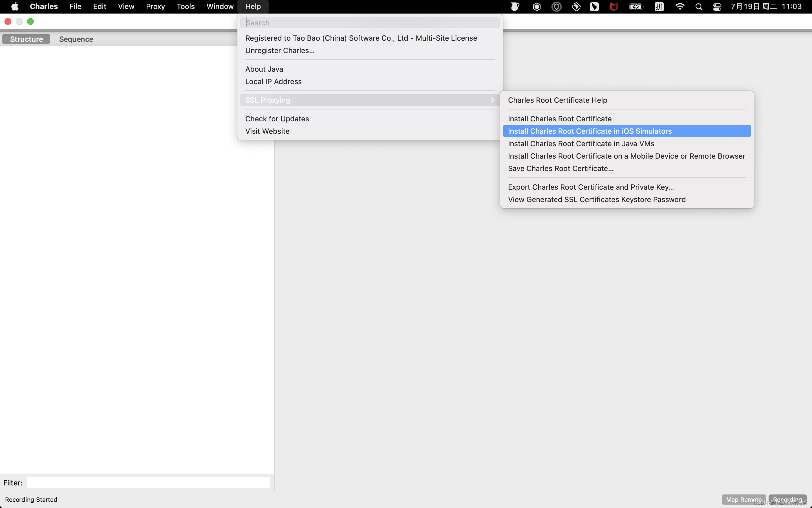
Task: Open the Edit menu
Action: click(x=100, y=6)
